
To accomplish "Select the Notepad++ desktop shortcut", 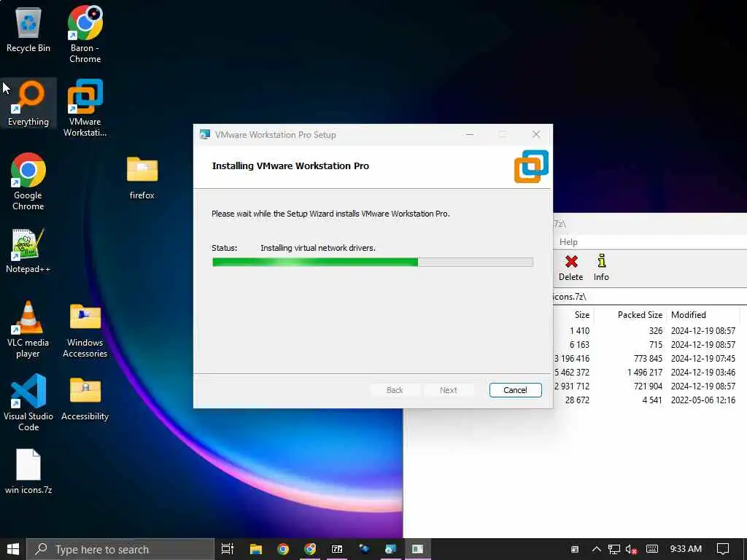I will (x=28, y=251).
